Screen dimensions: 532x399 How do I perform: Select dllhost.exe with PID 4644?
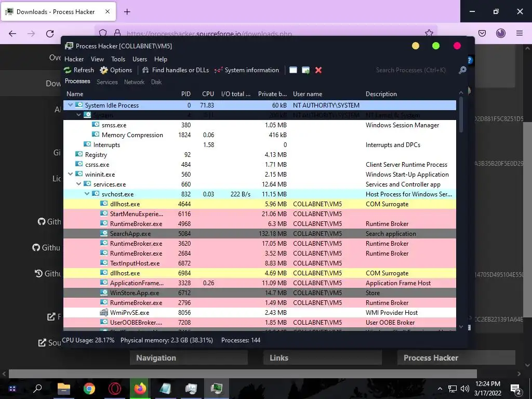coord(260,204)
